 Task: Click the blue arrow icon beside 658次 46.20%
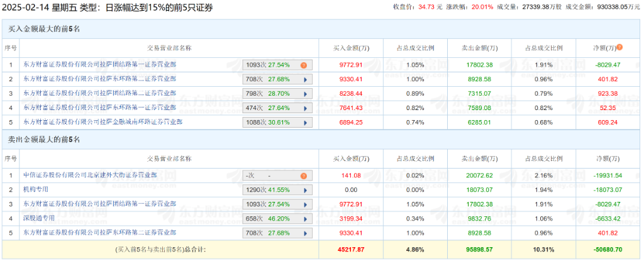coord(305,219)
